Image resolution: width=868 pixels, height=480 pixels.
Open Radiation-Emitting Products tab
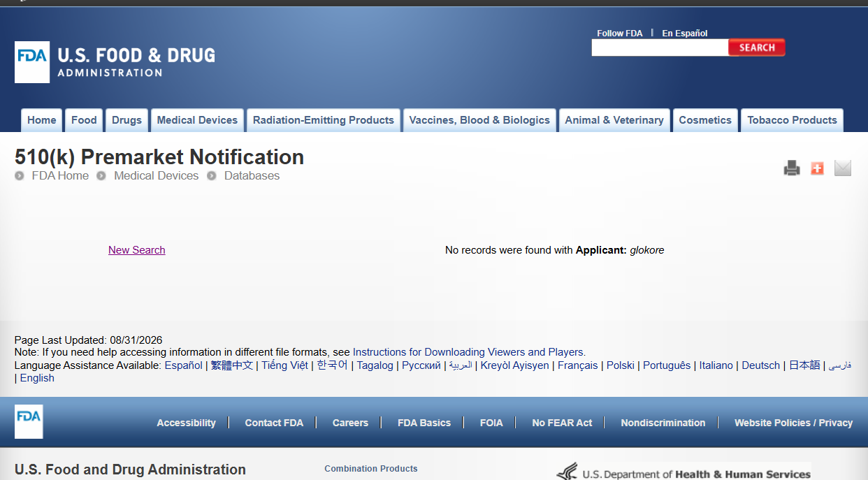coord(324,120)
